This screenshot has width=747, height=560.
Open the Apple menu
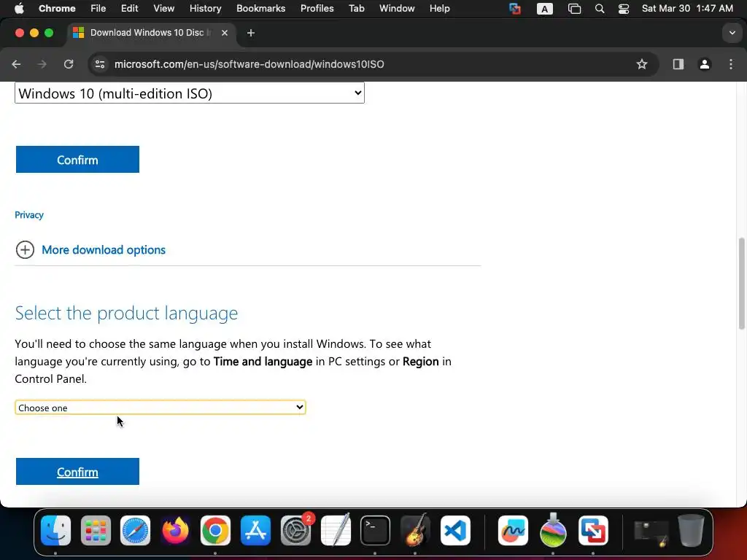[19, 9]
